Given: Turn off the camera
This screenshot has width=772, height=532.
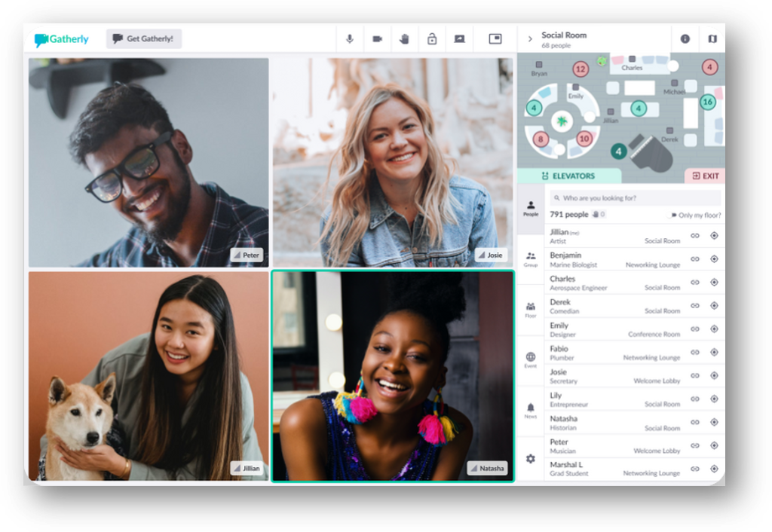Looking at the screenshot, I should [377, 38].
